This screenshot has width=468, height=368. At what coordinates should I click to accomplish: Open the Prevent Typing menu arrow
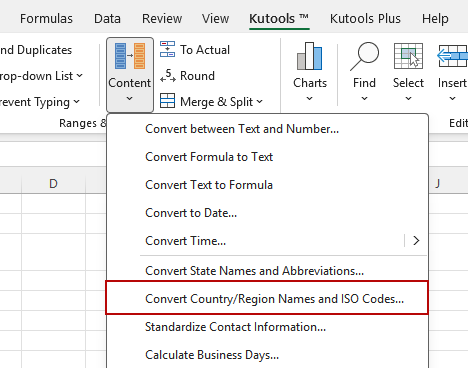76,101
